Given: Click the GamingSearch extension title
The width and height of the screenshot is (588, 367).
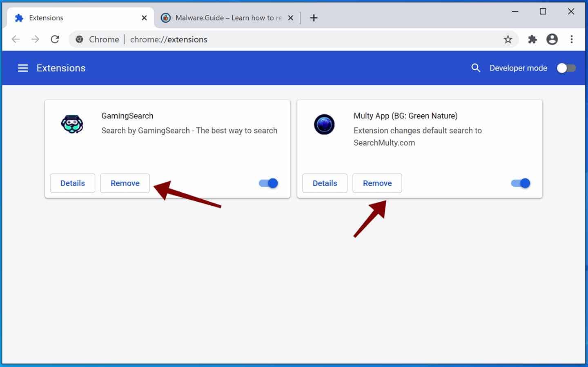Looking at the screenshot, I should 127,116.
